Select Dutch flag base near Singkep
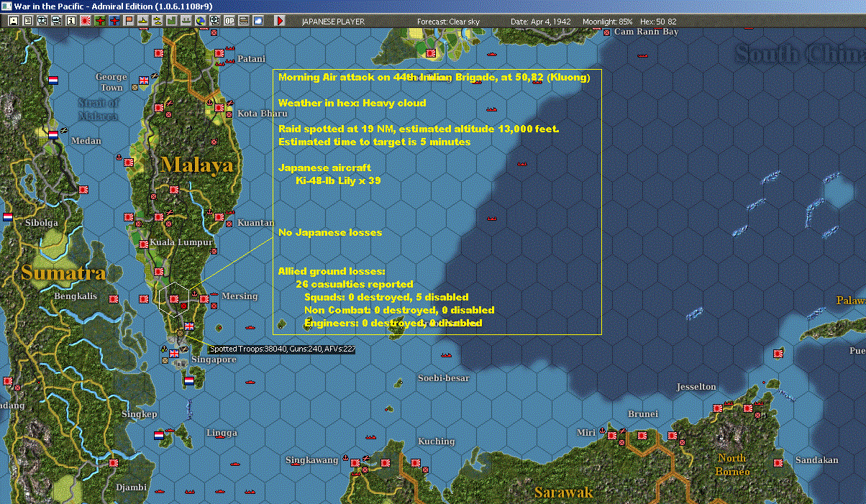Image resolution: width=866 pixels, height=504 pixels. [x=158, y=436]
